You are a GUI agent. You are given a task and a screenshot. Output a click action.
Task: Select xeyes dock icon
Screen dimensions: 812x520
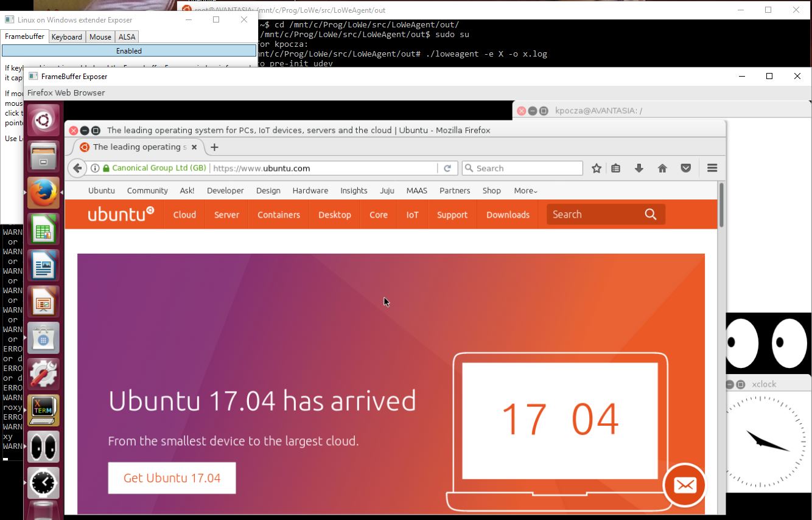coord(43,446)
